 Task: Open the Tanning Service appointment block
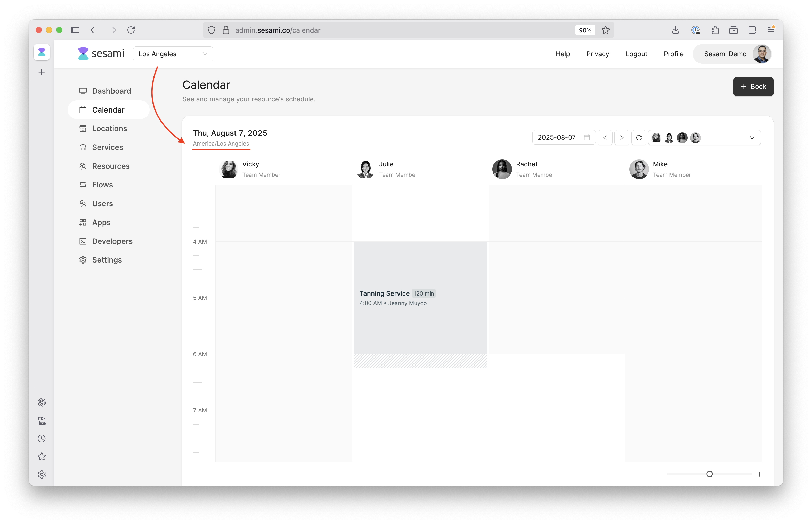[x=420, y=298]
